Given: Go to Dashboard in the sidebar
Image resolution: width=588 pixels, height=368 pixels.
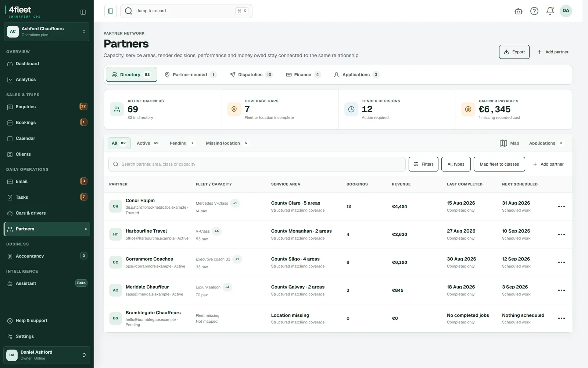Looking at the screenshot, I should (47, 64).
